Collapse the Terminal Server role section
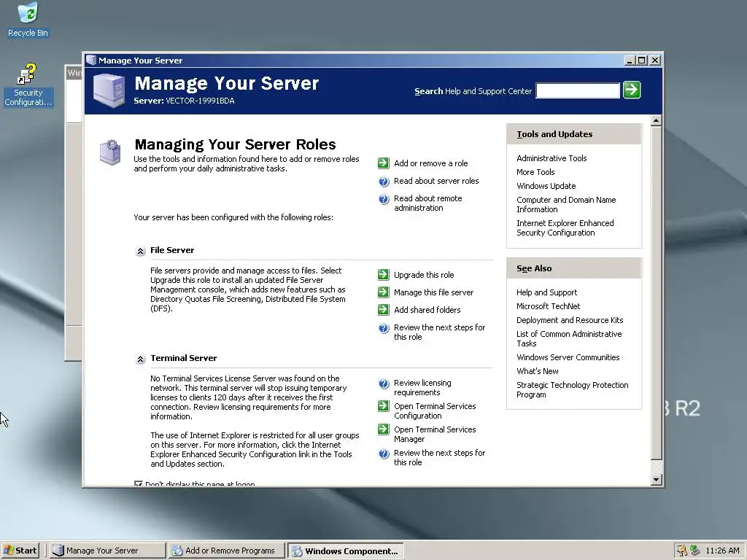The height and width of the screenshot is (560, 747). pyautogui.click(x=141, y=359)
